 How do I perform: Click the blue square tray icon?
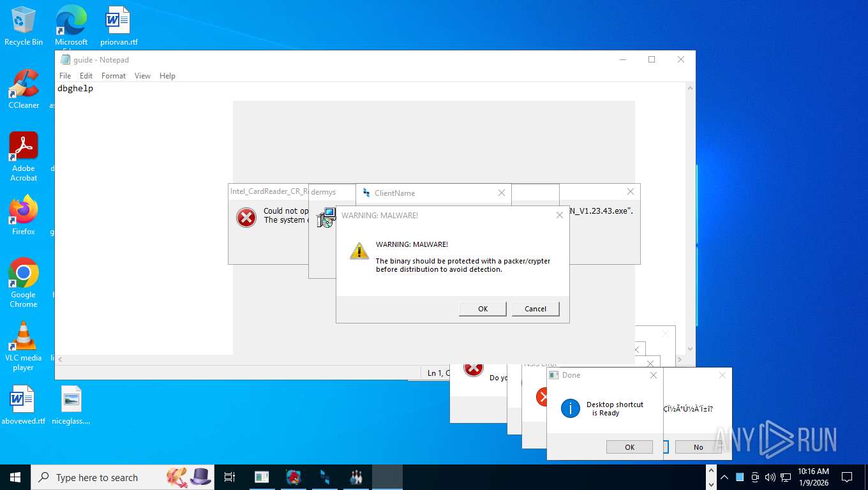click(740, 477)
